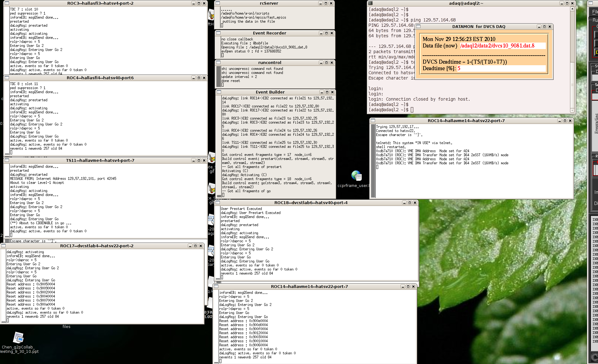Screen dimensions: 598x364
Task: Close the upper-right ROC14 hallavme14 window
Action: pyautogui.click(x=570, y=121)
